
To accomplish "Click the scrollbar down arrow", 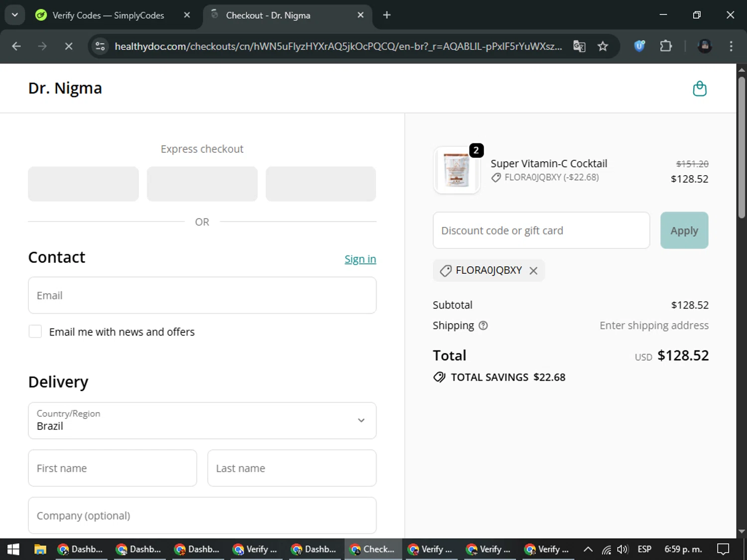I will coord(742,532).
